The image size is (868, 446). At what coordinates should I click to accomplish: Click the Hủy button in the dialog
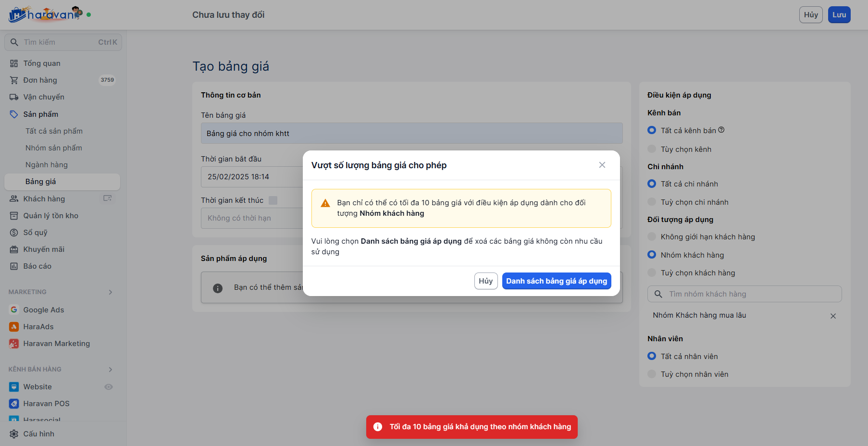tap(485, 281)
